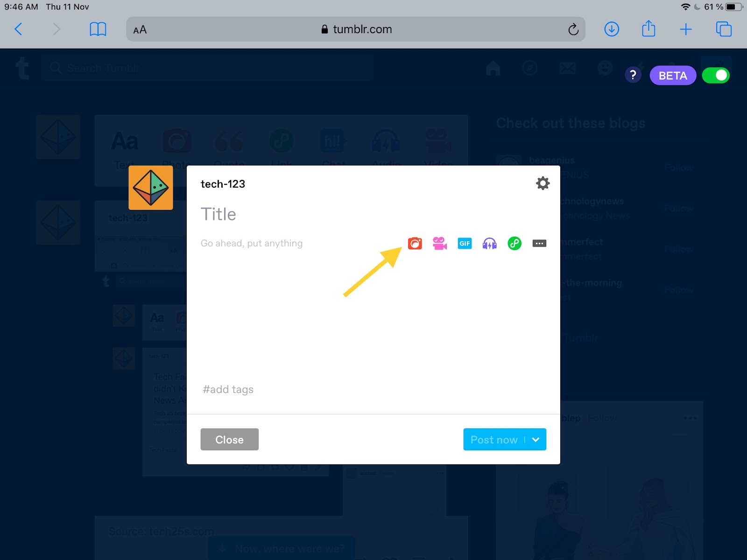Show all Safari tabs overview
This screenshot has height=560, width=747.
[x=724, y=29]
